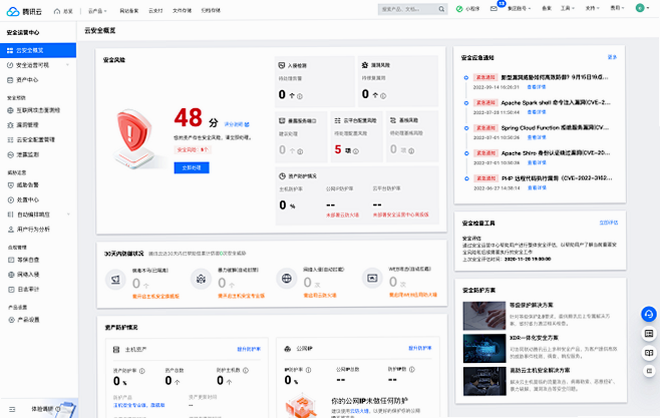Click the icon beside 泄露监测

click(x=11, y=155)
